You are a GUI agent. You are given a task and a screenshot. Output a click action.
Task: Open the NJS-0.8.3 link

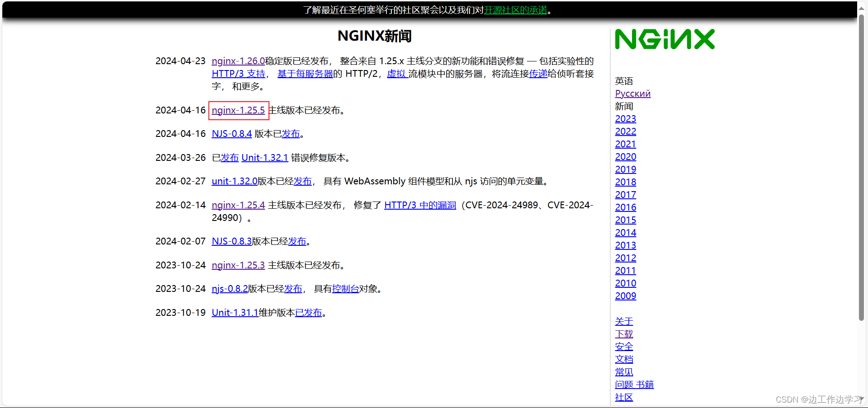point(231,241)
